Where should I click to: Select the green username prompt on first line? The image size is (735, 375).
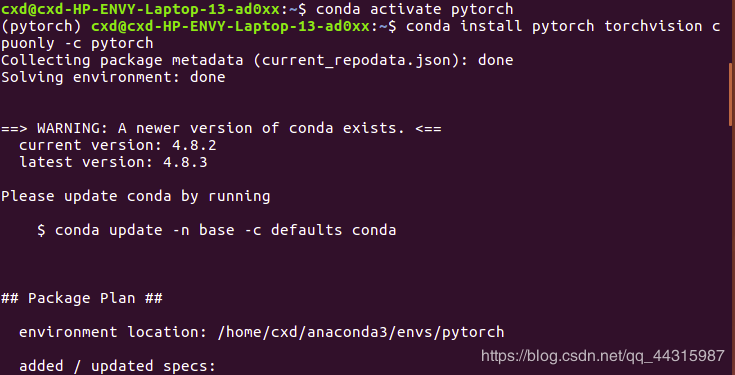141,9
